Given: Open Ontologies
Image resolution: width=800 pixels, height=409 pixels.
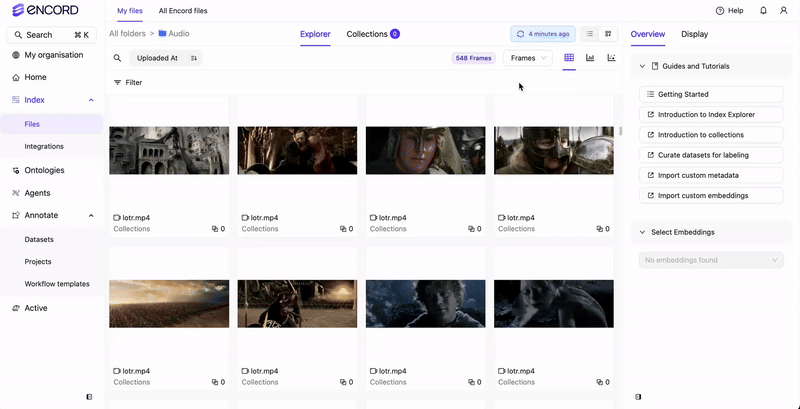Looking at the screenshot, I should 38,170.
